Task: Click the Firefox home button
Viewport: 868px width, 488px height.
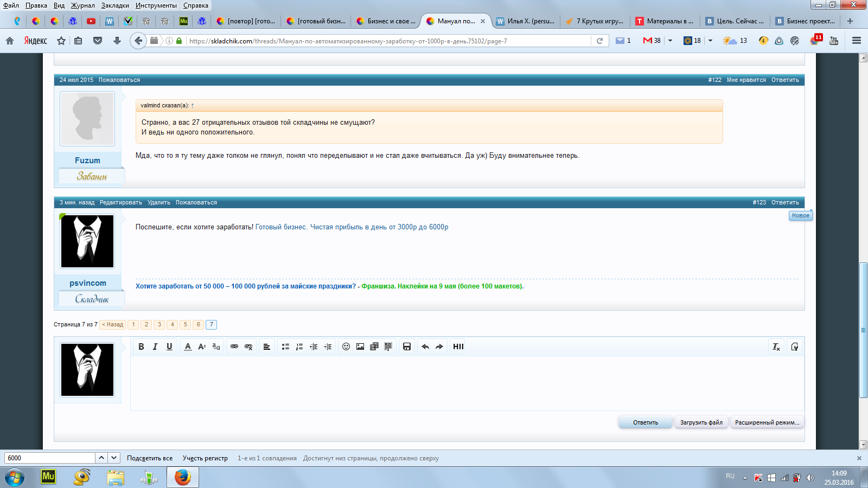Action: [10, 41]
